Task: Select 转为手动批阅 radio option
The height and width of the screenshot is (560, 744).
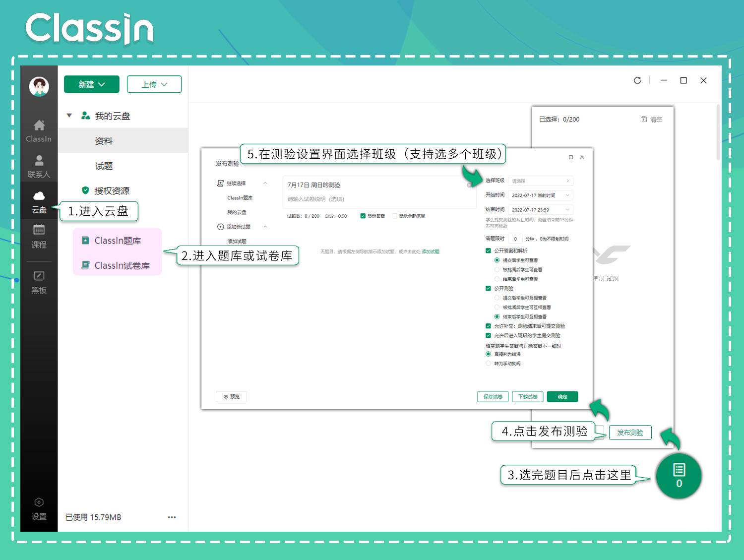Action: pyautogui.click(x=488, y=363)
